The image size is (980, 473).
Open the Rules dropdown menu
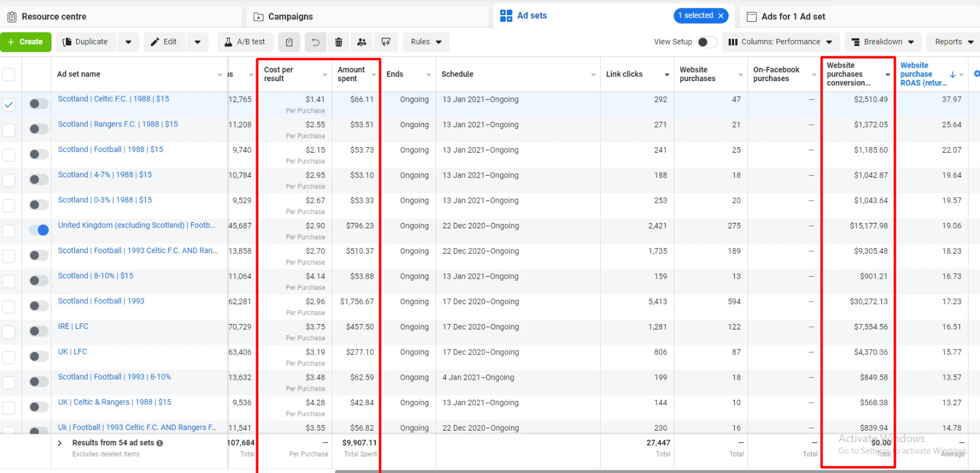(426, 42)
